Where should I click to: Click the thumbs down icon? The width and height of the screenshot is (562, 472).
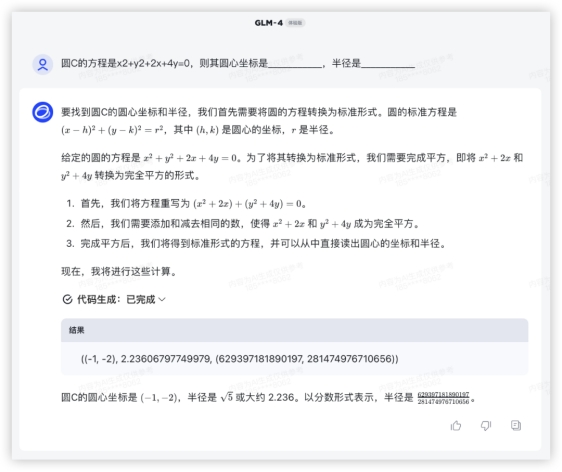coord(486,425)
